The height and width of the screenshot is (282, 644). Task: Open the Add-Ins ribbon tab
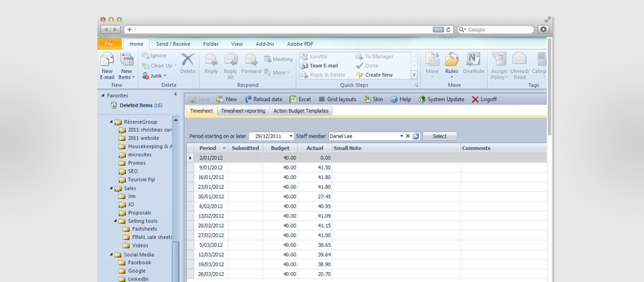click(x=265, y=44)
